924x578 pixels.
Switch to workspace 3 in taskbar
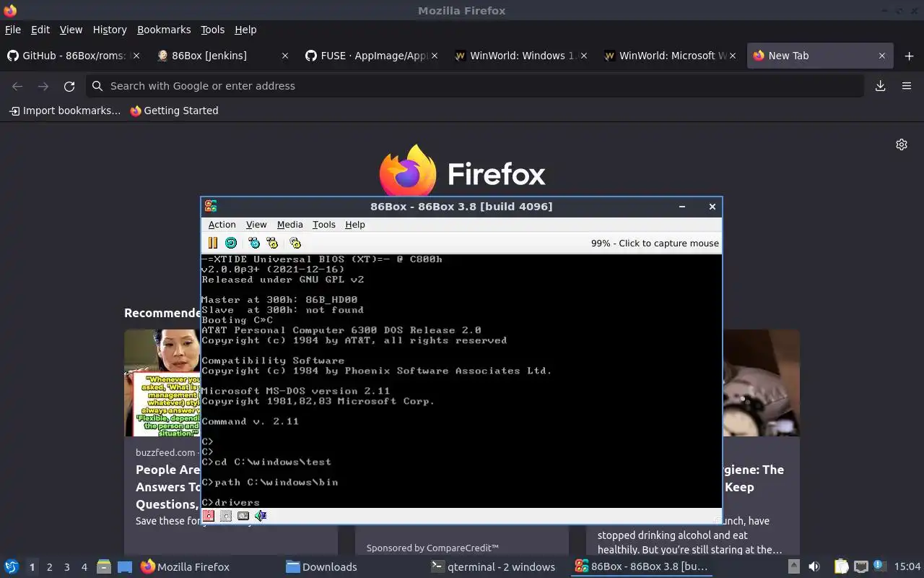(x=67, y=567)
